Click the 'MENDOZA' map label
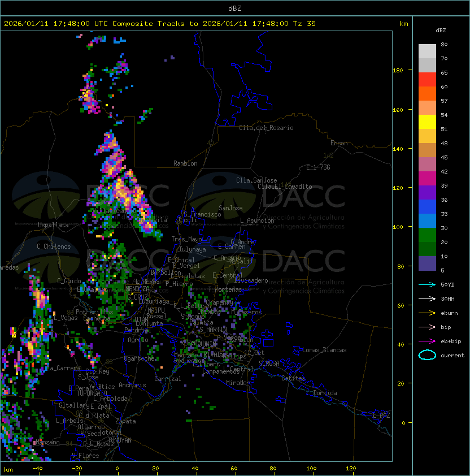This screenshot has height=476, width=470. (137, 289)
